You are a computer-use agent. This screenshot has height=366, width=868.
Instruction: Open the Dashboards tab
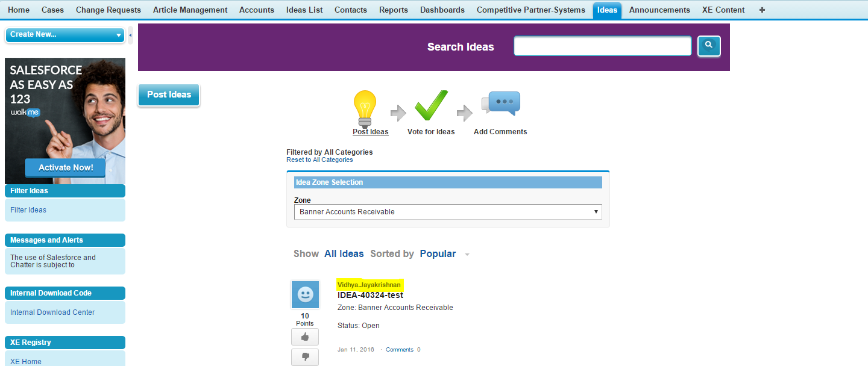tap(442, 10)
